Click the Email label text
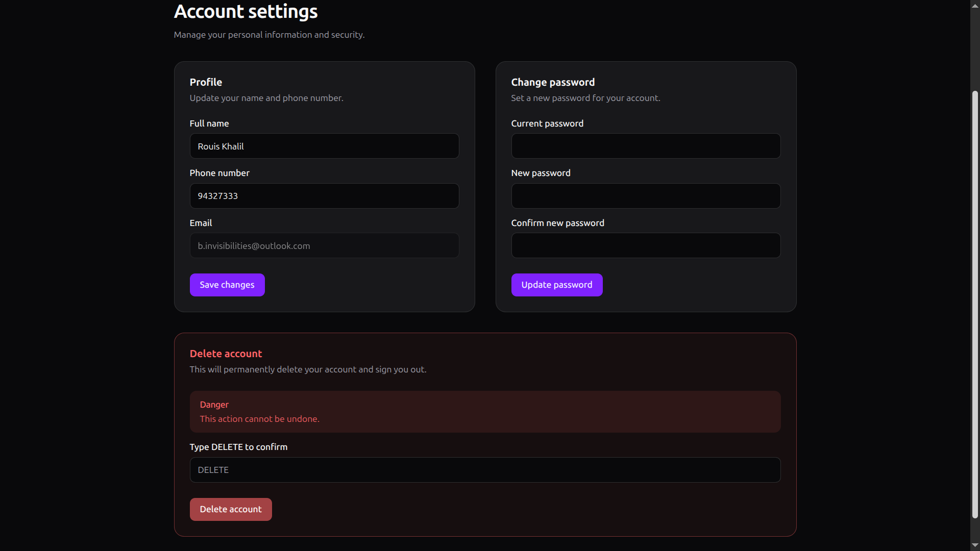980x551 pixels. pyautogui.click(x=201, y=223)
